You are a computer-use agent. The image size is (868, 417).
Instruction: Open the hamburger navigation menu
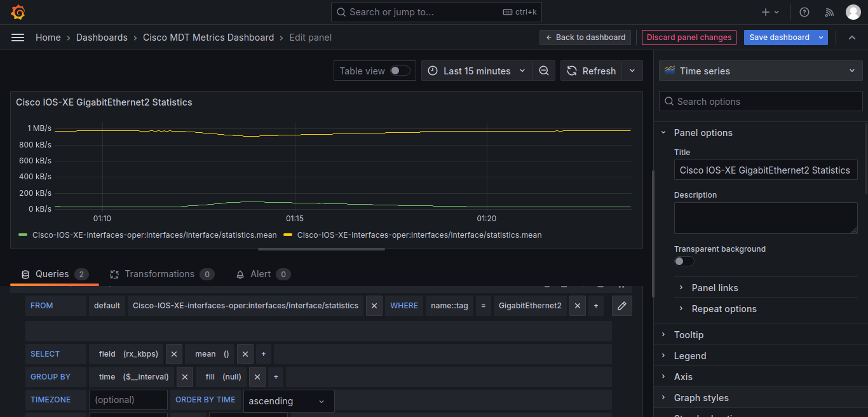click(x=18, y=38)
